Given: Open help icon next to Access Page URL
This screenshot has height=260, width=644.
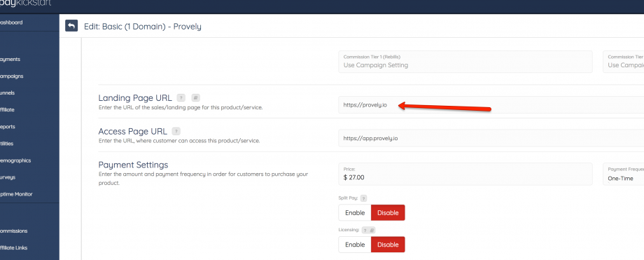Looking at the screenshot, I should click(x=176, y=131).
